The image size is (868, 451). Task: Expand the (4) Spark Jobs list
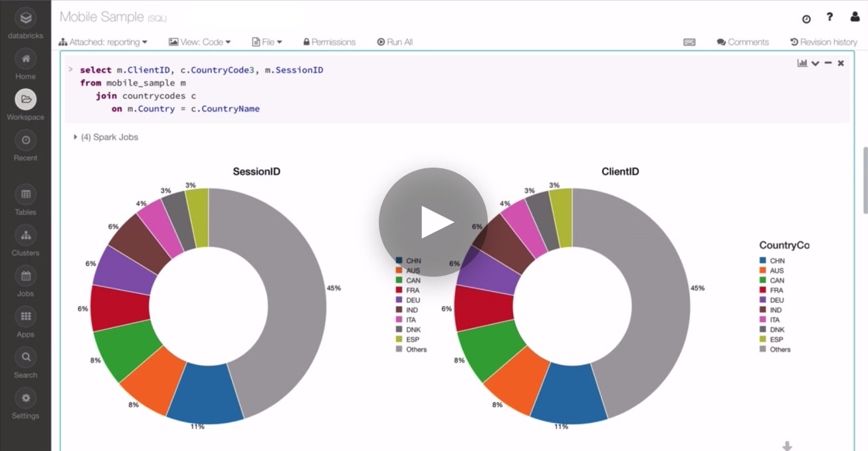(x=105, y=137)
